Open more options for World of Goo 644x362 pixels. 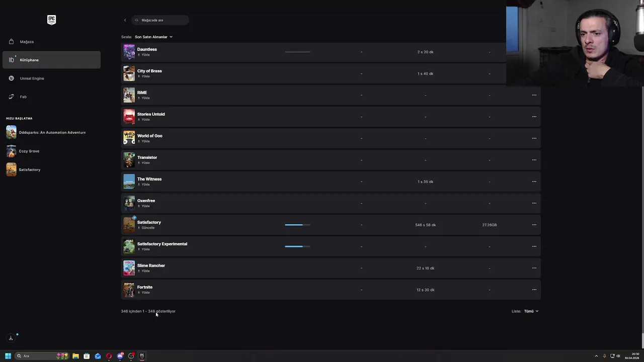(x=534, y=138)
